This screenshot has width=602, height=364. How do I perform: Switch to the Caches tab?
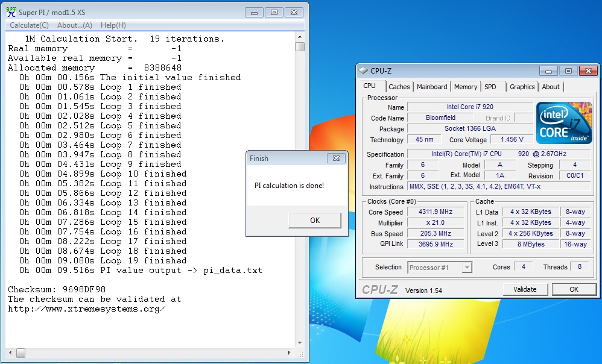[399, 87]
